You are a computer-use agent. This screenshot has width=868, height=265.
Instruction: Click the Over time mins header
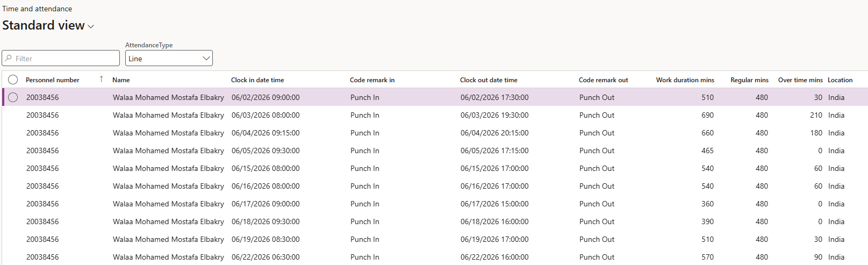[800, 80]
